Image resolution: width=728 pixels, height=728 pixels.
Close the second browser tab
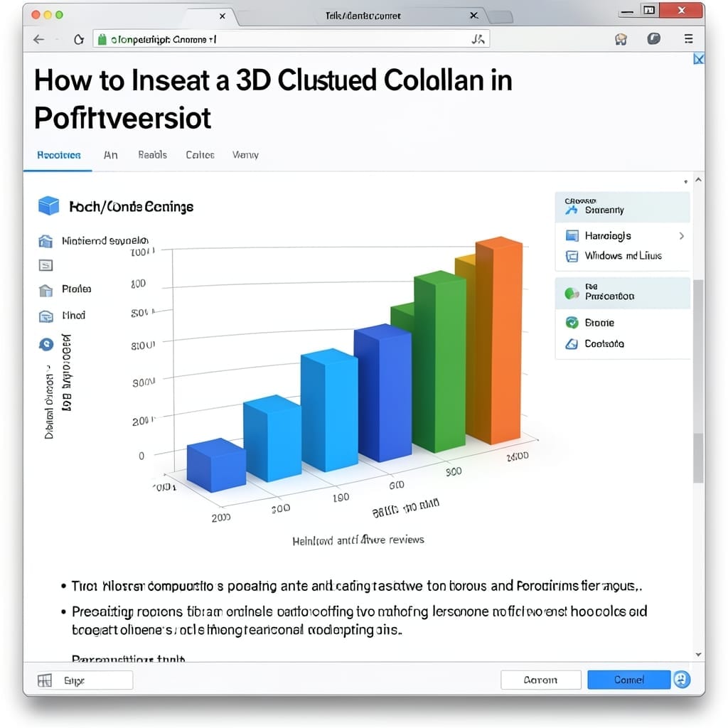click(474, 16)
